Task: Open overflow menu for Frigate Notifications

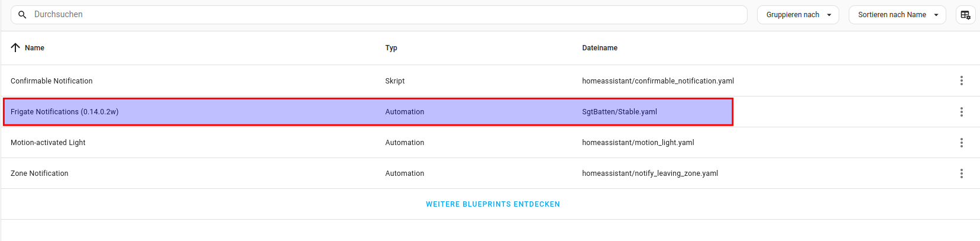Action: tap(961, 112)
